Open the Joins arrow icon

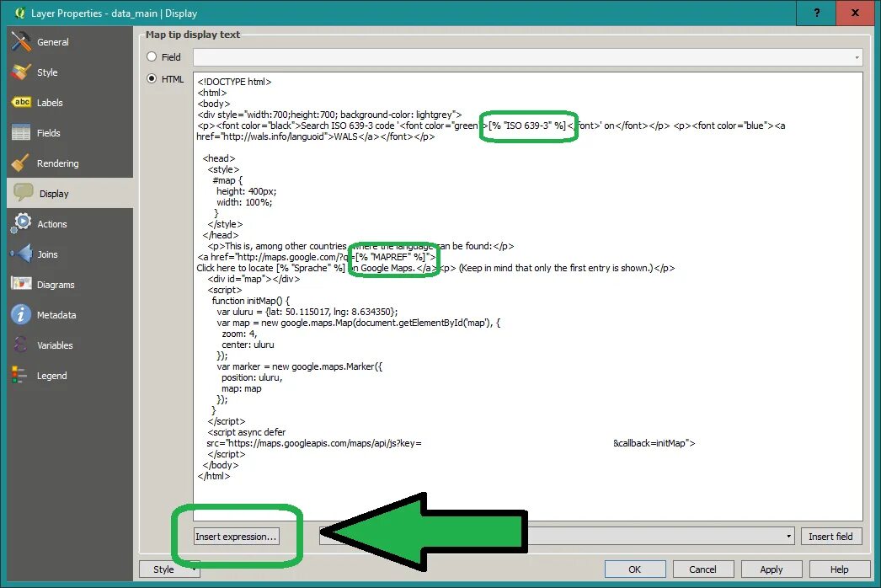[21, 254]
